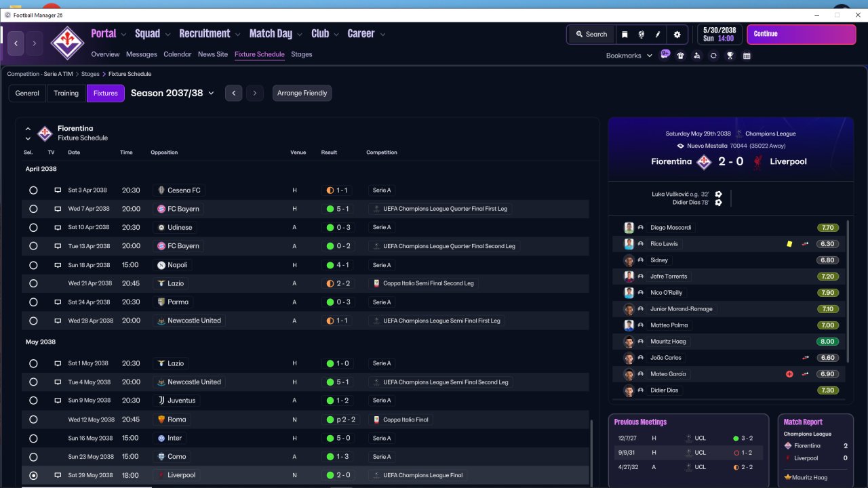The image size is (868, 488).
Task: Expand the Career menu dropdown arrow
Action: [382, 34]
